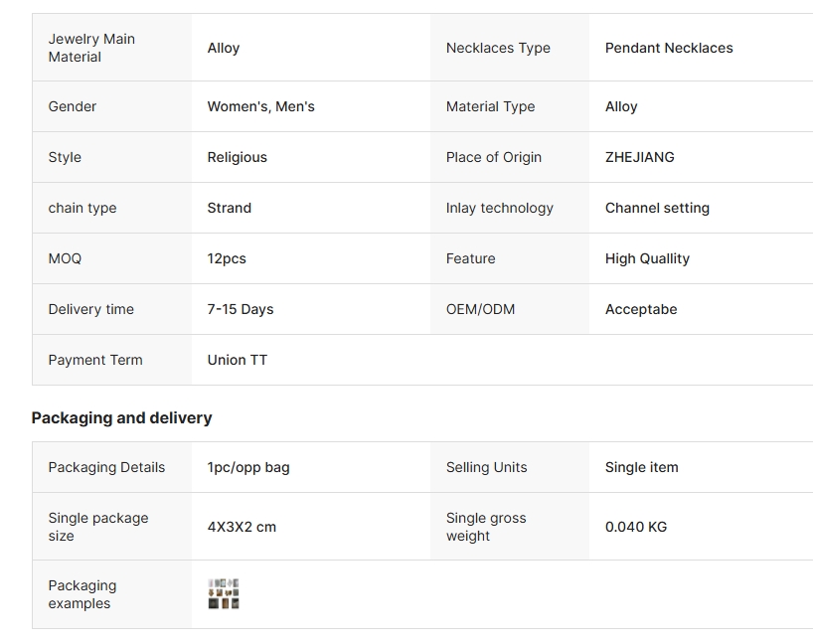Click the 'Necklaces Type' label cell
The width and height of the screenshot is (813, 644).
tap(498, 48)
